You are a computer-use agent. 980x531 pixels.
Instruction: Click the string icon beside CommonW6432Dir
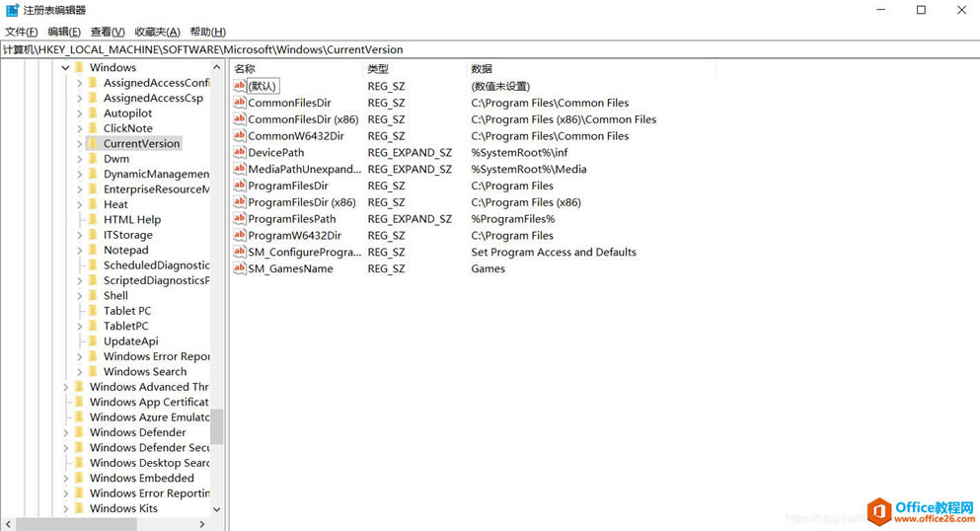coord(240,135)
